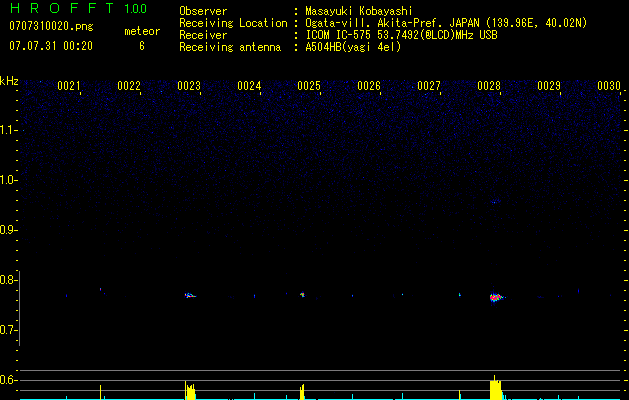Select the file name 0707310020.png

[x=51, y=27]
